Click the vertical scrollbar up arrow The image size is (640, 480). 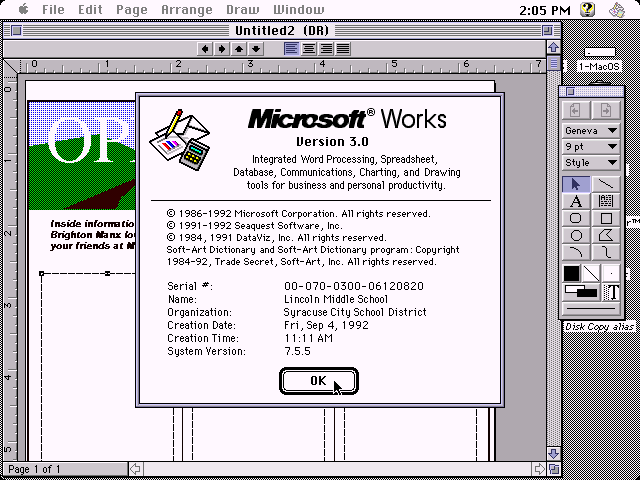tap(553, 48)
